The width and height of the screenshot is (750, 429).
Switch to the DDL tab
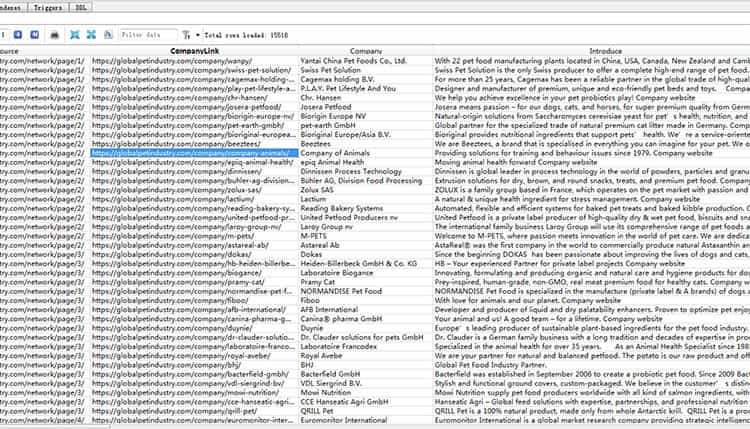[x=81, y=8]
